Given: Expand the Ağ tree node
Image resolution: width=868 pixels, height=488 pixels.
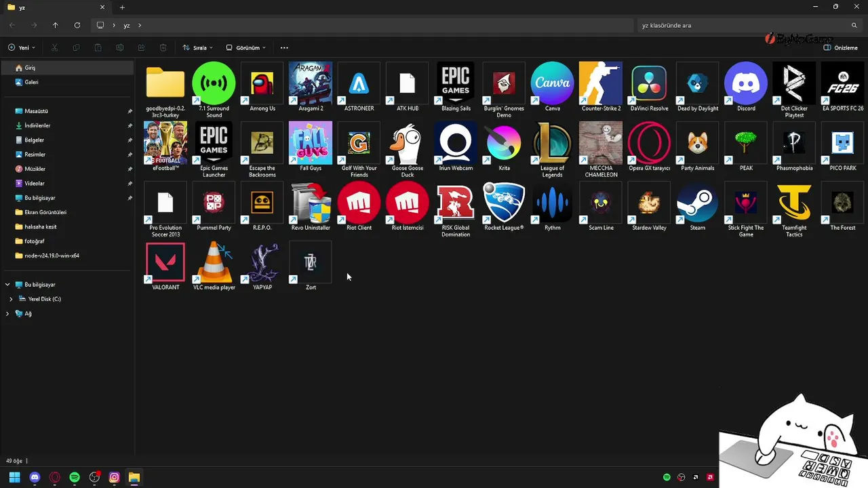Looking at the screenshot, I should [x=7, y=314].
